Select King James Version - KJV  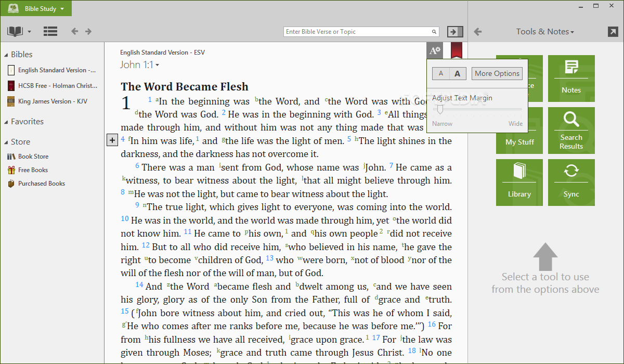click(x=52, y=101)
